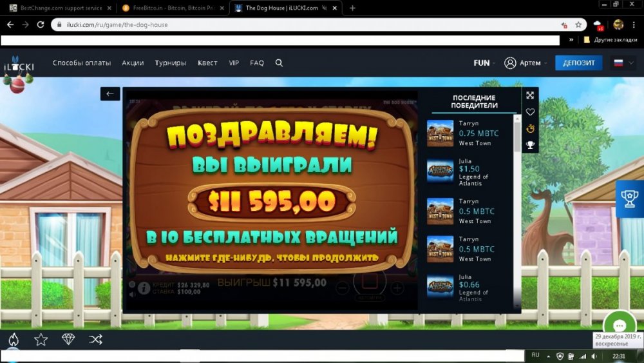Click the cloud extension icon

pos(598,25)
